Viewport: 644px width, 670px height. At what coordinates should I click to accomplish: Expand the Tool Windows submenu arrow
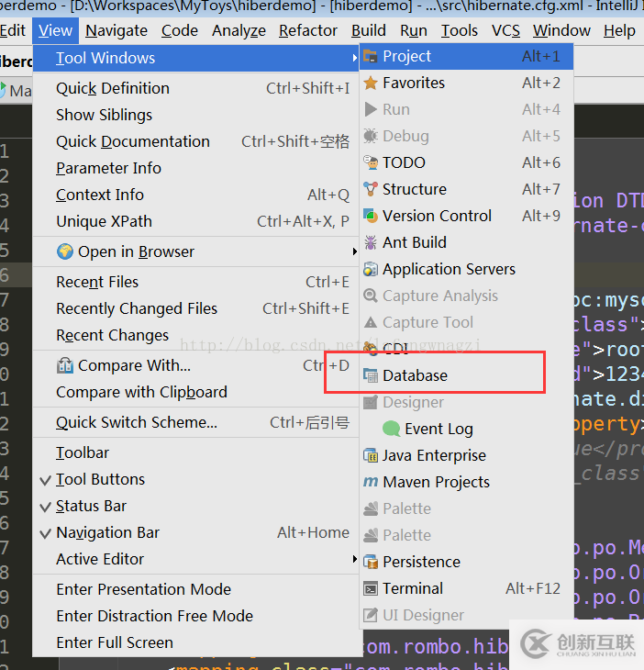coord(355,58)
